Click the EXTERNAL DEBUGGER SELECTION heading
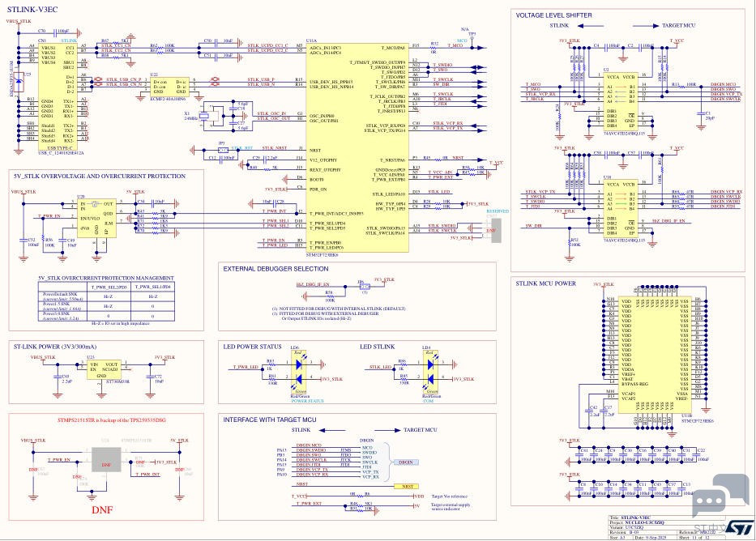 275,269
